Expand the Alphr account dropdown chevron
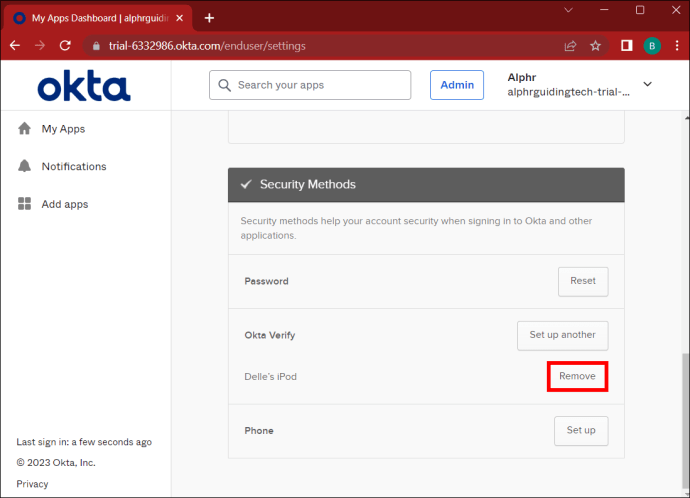 [x=647, y=85]
